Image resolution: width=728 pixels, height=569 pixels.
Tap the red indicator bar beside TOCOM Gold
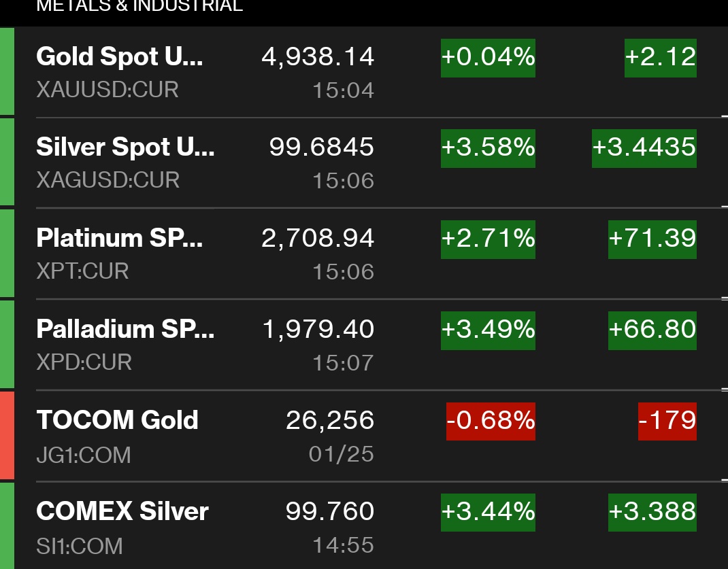(x=7, y=435)
